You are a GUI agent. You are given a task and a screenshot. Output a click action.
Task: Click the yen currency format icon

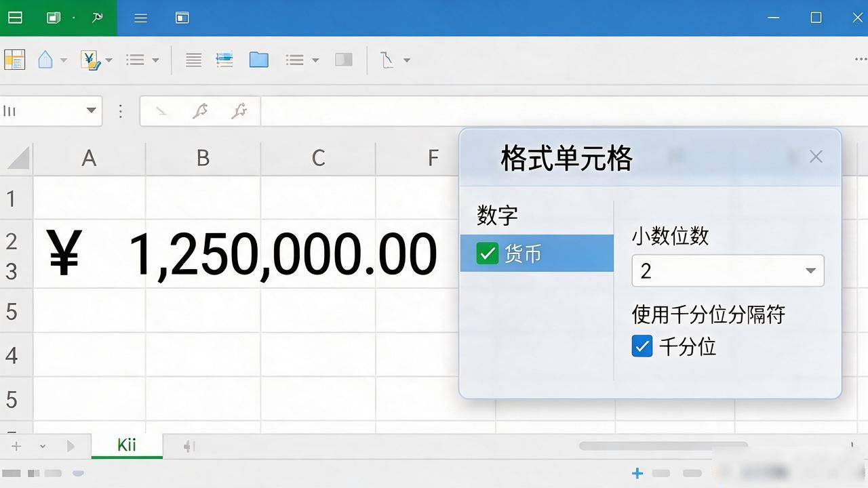[90, 60]
